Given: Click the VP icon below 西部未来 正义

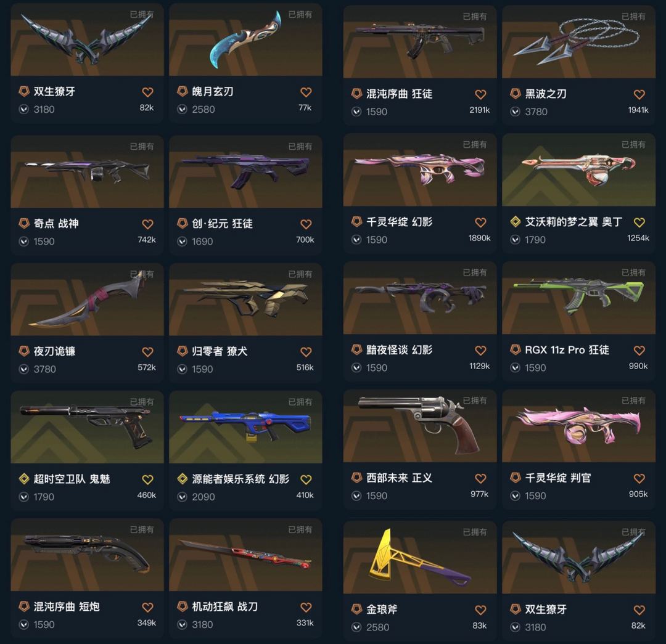Looking at the screenshot, I should click(356, 495).
